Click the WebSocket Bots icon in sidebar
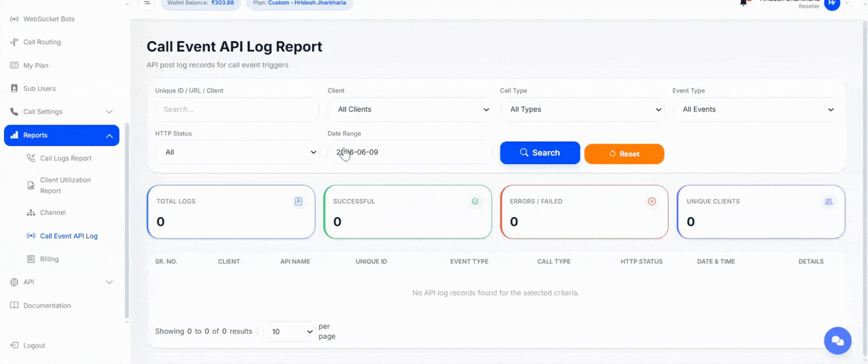Viewport: 868px width, 364px height. 14,19
